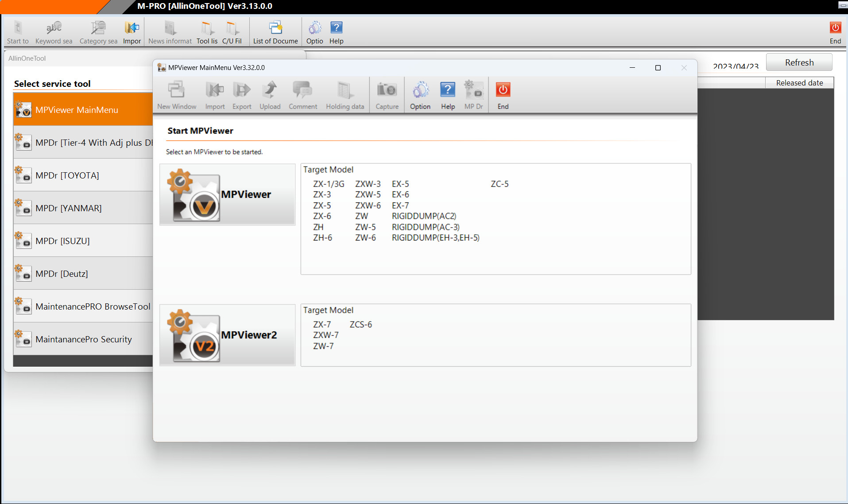Click the Refresh button
Viewport: 848px width, 504px height.
[x=799, y=62]
